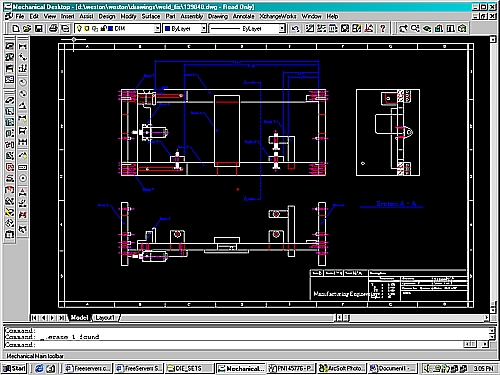This screenshot has height=375, width=500.
Task: Toggle the layer freeze sun icon
Action: coord(87,29)
